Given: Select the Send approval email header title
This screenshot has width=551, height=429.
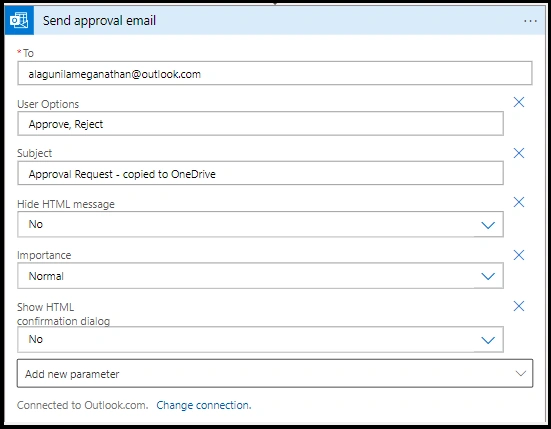Looking at the screenshot, I should click(99, 21).
